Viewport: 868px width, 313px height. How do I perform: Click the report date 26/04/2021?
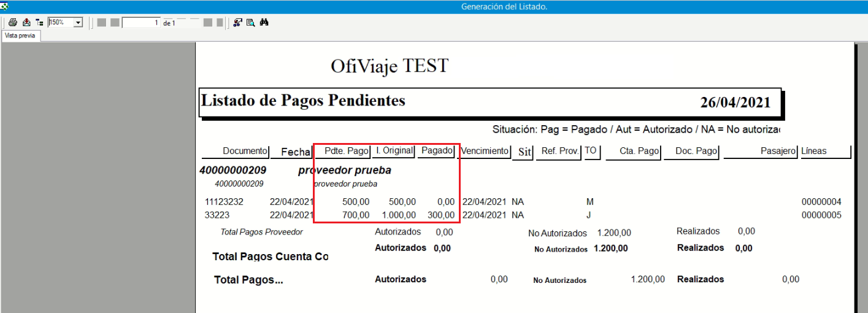(x=735, y=102)
